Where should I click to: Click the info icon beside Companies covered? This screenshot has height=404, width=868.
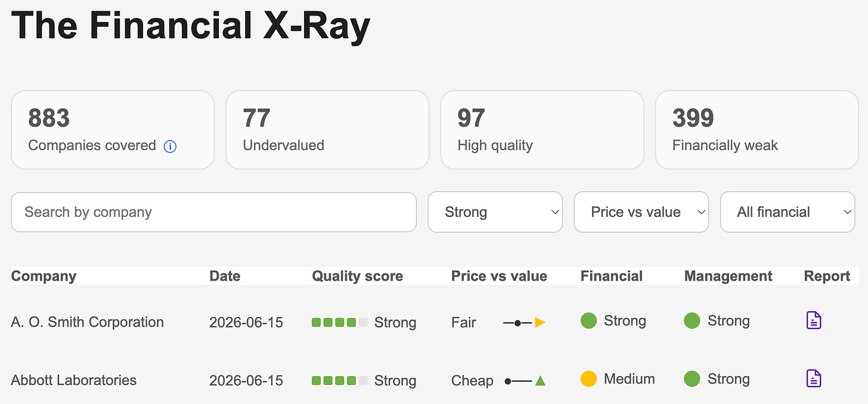170,146
